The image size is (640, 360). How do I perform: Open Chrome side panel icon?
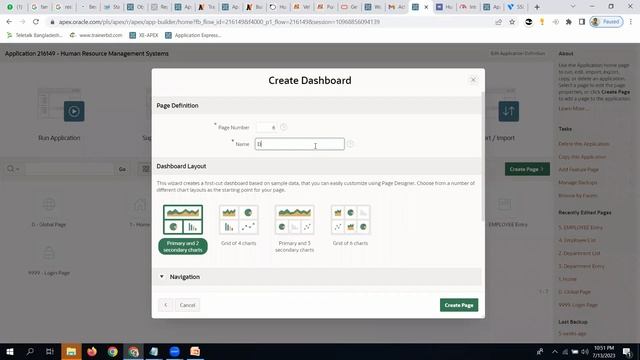click(582, 22)
